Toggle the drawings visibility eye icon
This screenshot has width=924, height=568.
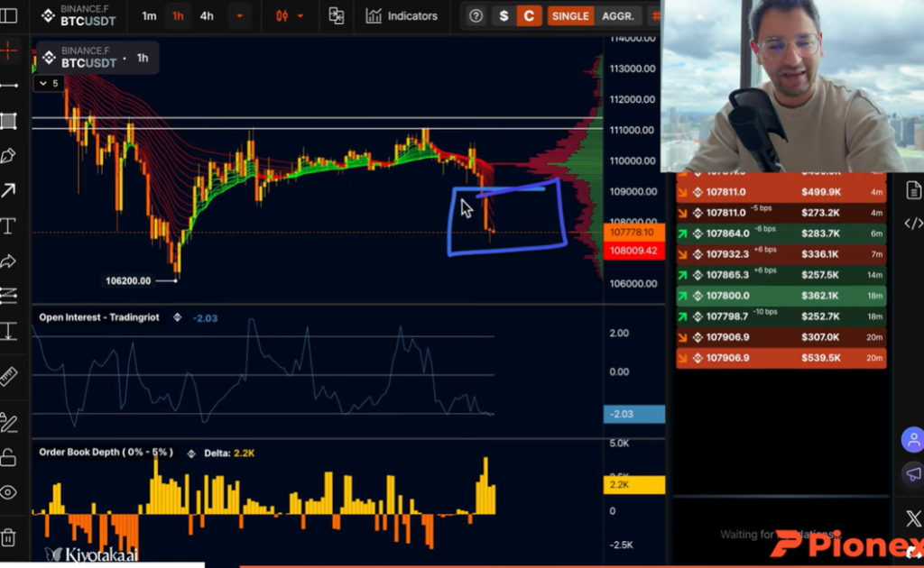click(x=8, y=492)
